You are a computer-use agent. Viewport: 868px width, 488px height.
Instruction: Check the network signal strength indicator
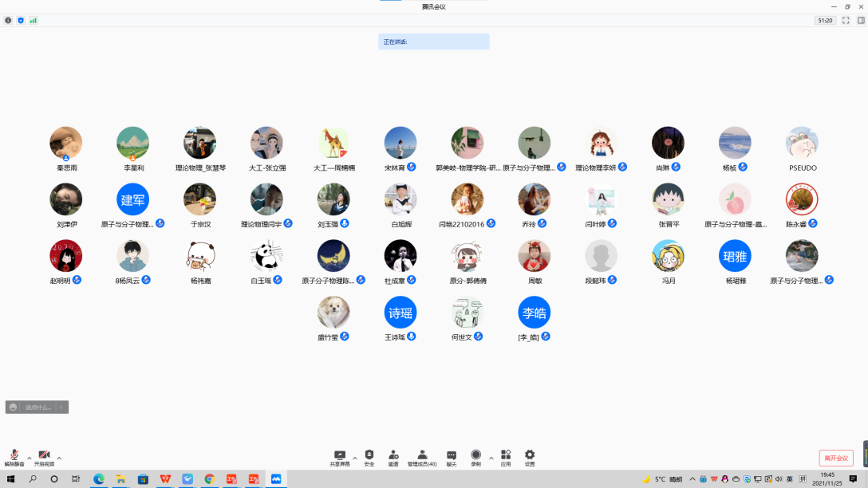pos(34,20)
